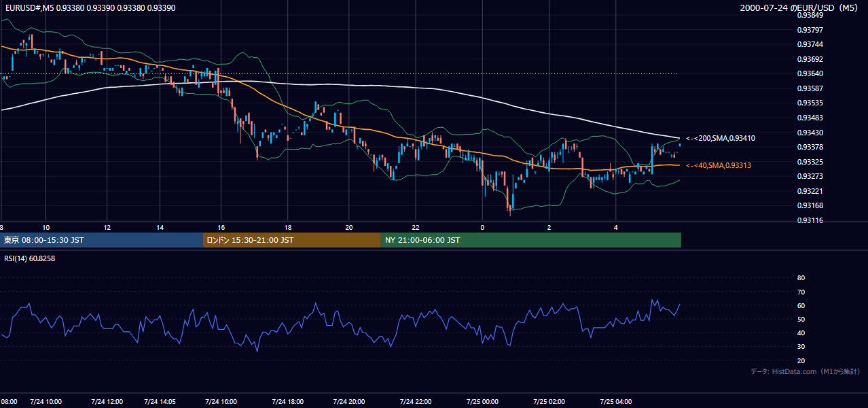868x408 pixels.
Task: Click the 200 SMA 0.93410 label
Action: [721, 138]
